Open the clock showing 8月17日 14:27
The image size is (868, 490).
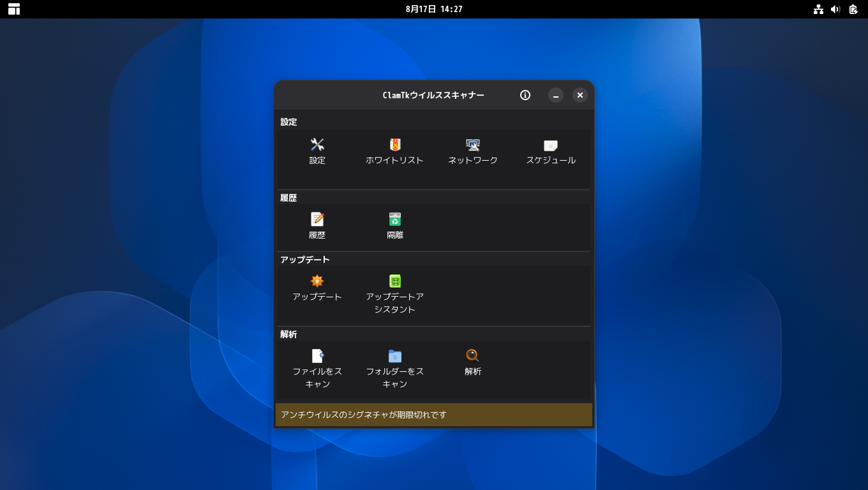tap(434, 9)
